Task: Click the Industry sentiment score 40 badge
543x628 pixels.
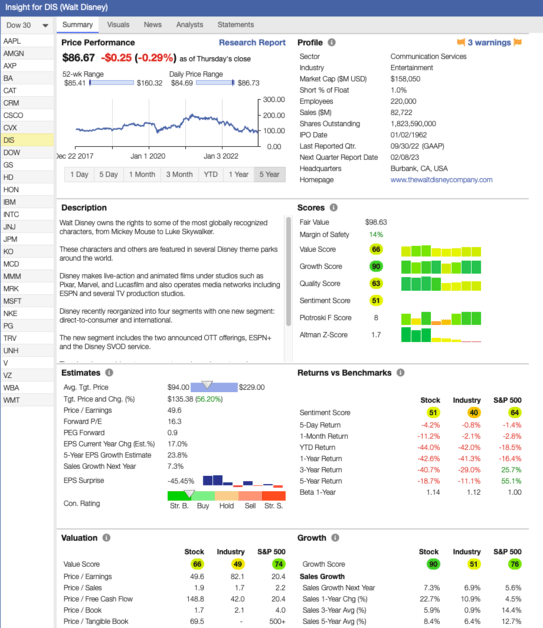Action: coord(473,413)
